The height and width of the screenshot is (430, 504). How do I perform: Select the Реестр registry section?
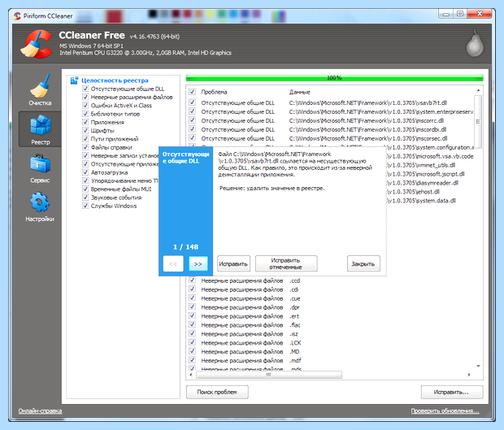[40, 129]
